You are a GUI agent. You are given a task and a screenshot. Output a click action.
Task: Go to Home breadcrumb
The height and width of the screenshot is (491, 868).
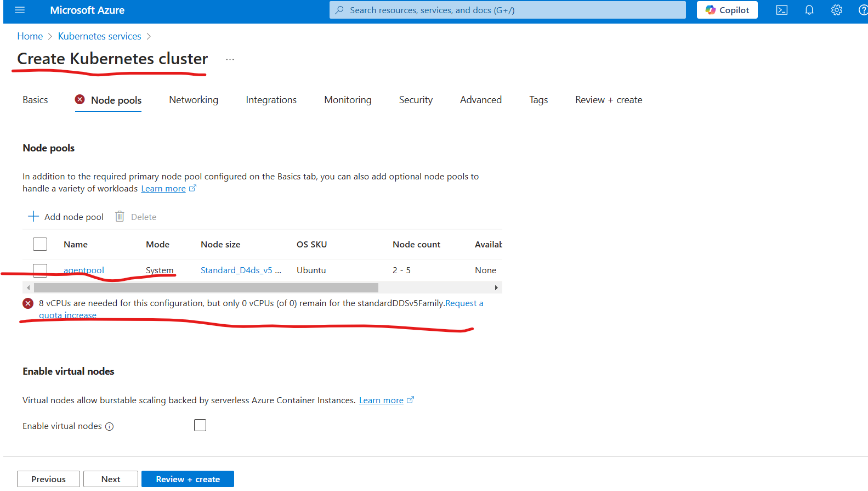click(x=30, y=36)
